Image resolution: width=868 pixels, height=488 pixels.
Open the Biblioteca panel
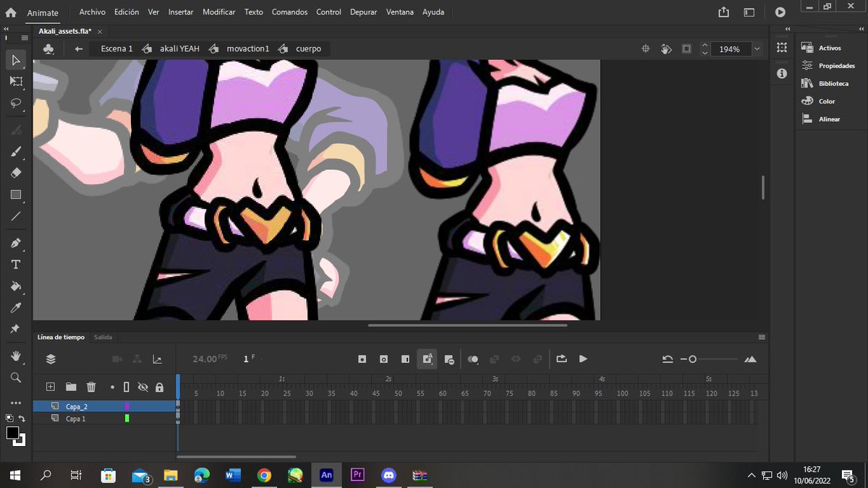[825, 84]
